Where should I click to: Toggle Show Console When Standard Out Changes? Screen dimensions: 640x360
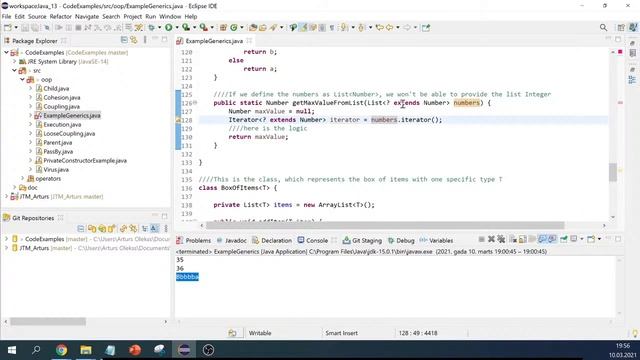tap(542, 239)
